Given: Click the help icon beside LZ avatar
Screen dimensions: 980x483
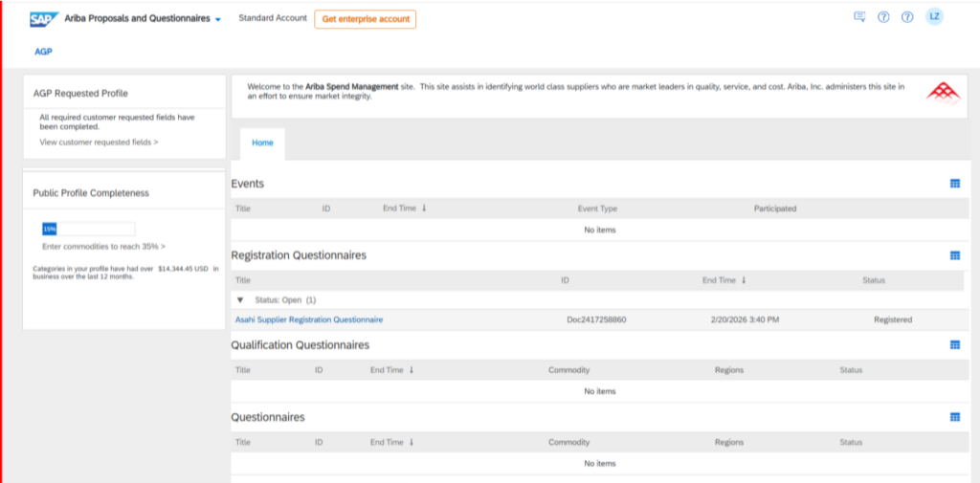Looking at the screenshot, I should pos(907,17).
